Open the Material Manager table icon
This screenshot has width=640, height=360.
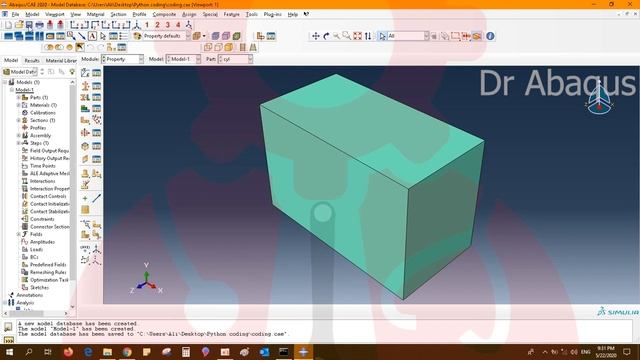click(x=96, y=73)
